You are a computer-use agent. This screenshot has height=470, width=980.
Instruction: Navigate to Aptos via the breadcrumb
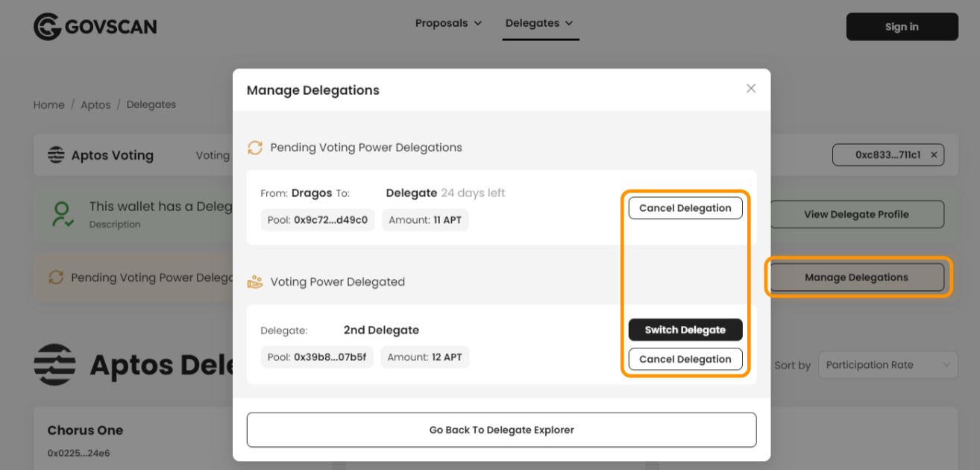tap(95, 104)
